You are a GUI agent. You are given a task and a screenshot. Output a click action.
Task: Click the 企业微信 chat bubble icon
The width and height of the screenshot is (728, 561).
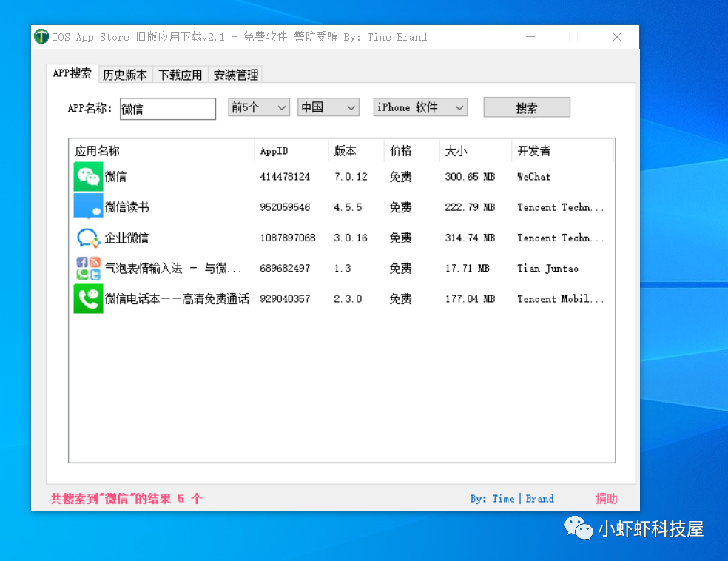click(x=88, y=238)
